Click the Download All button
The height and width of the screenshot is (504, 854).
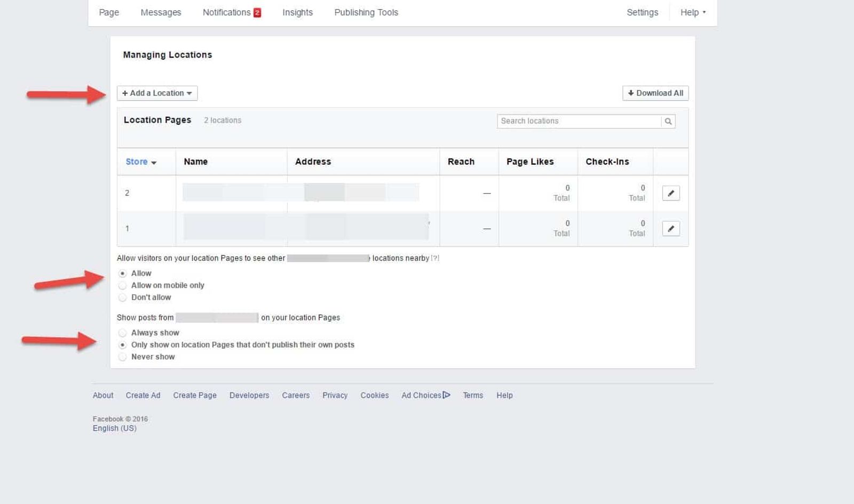coord(655,93)
